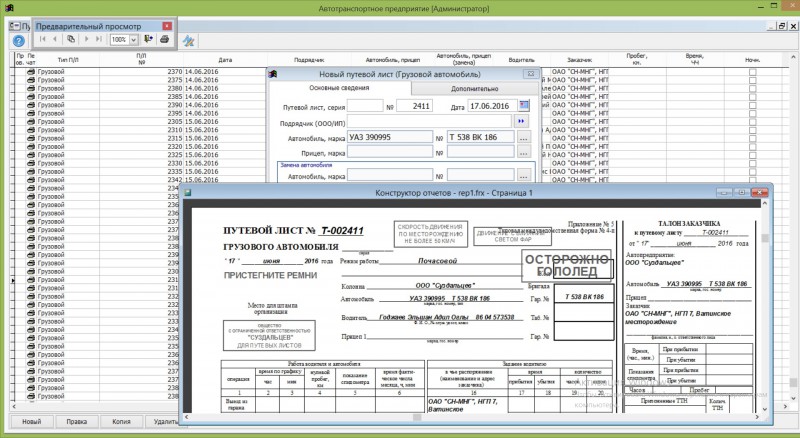Select row 2390 dated 14.06.2016
This screenshot has width=800, height=438.
point(140,105)
